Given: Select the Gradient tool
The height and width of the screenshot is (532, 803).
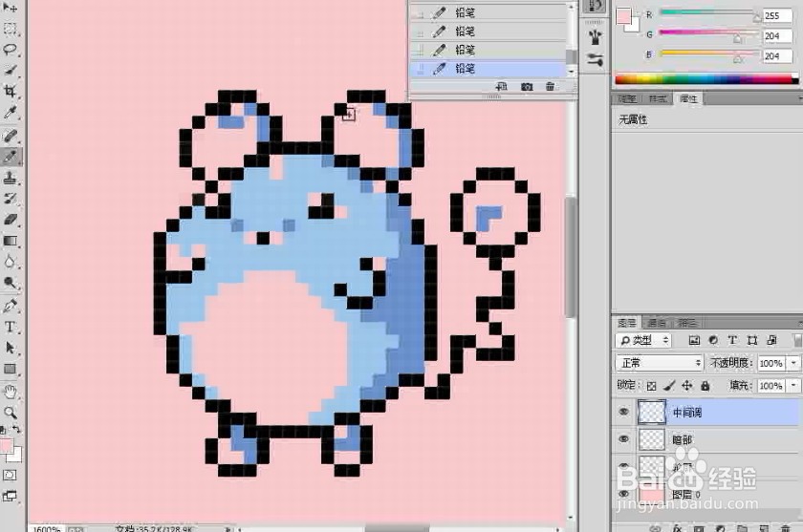Looking at the screenshot, I should click(x=11, y=241).
